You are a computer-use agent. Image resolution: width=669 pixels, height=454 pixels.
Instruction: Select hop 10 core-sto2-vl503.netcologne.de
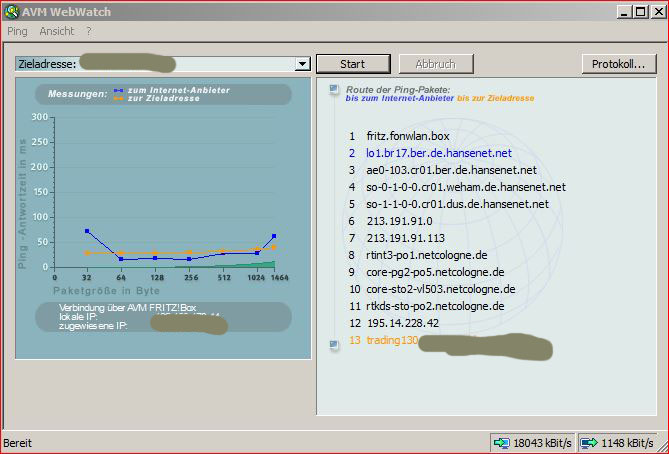click(432, 289)
